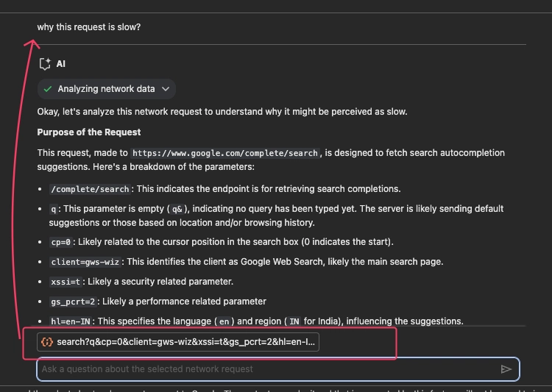Click the cp=0 inline code label
552x392 pixels.
[x=61, y=242]
